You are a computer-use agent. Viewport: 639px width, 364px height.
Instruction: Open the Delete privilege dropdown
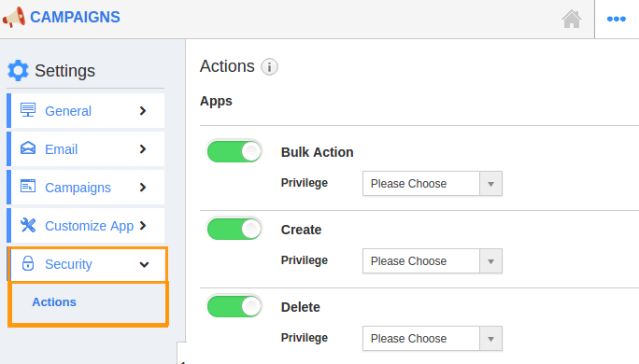click(433, 339)
